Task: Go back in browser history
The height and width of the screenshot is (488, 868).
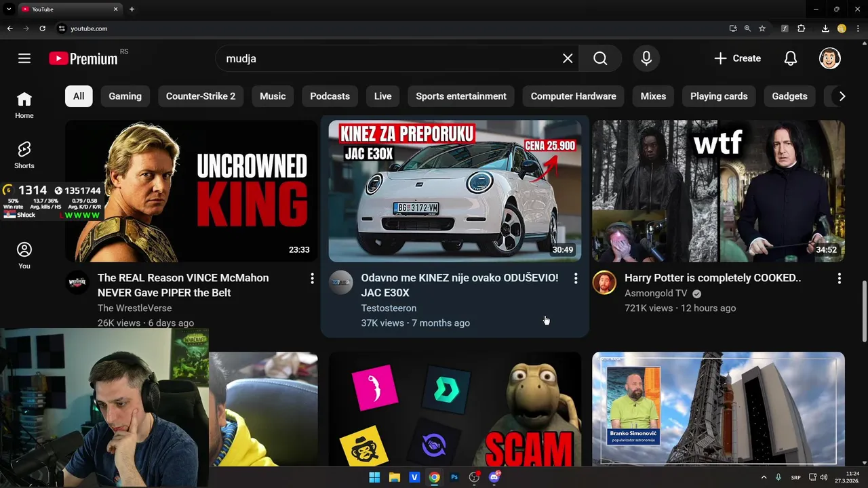Action: pyautogui.click(x=9, y=28)
